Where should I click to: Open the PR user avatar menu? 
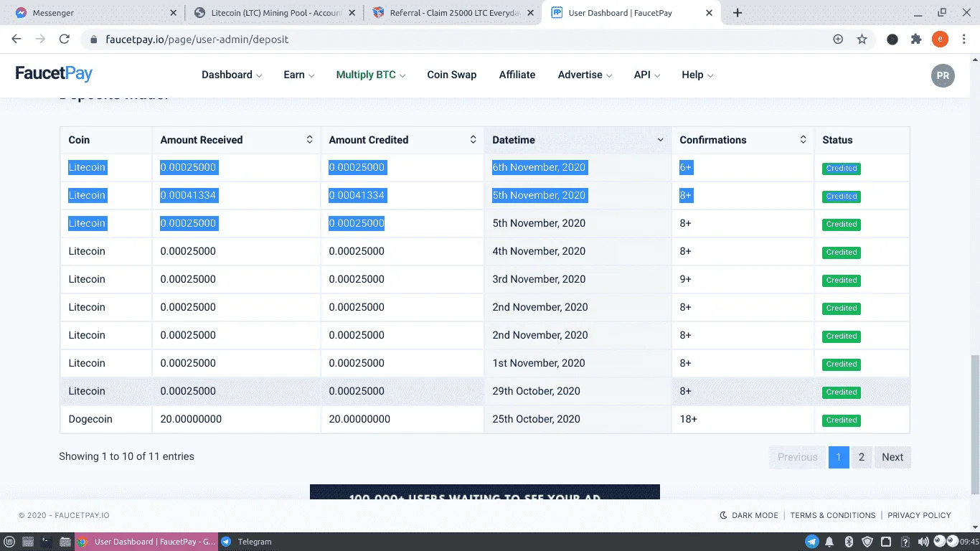click(x=943, y=76)
